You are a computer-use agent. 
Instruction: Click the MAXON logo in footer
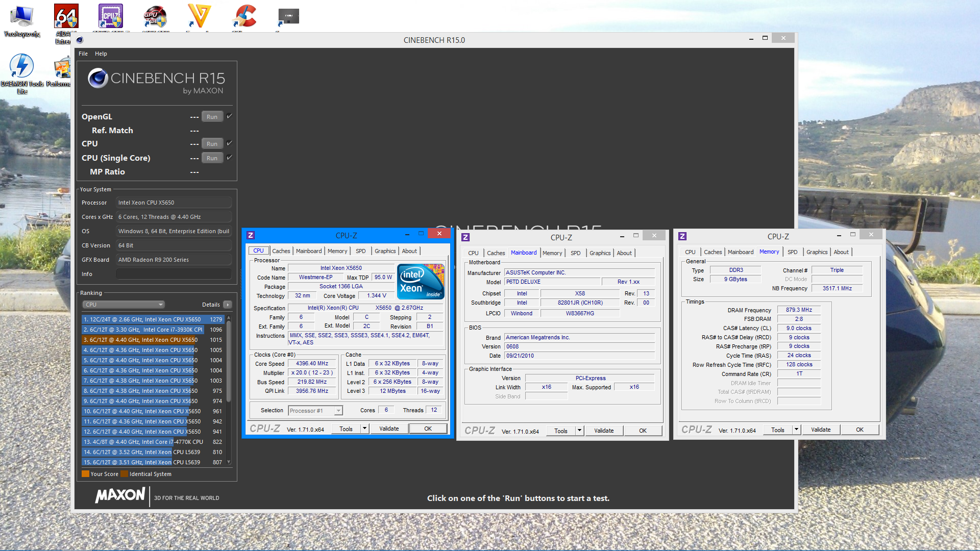tap(120, 495)
